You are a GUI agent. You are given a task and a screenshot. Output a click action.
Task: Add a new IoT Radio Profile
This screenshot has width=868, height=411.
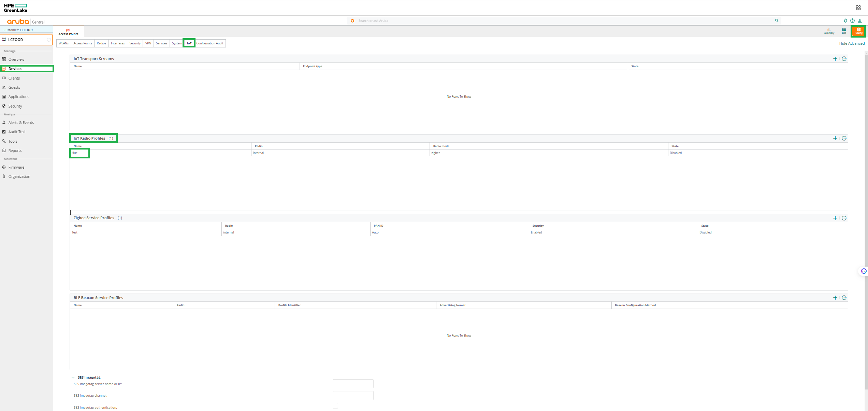click(x=835, y=138)
